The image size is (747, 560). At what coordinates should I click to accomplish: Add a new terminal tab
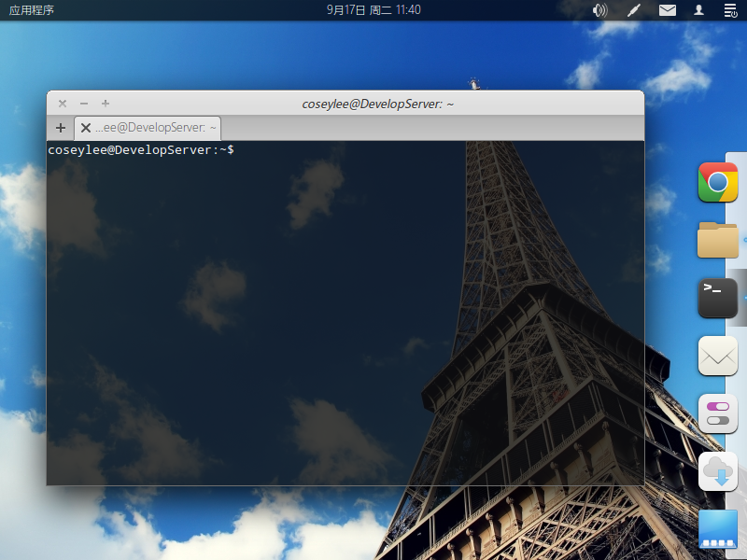point(61,128)
